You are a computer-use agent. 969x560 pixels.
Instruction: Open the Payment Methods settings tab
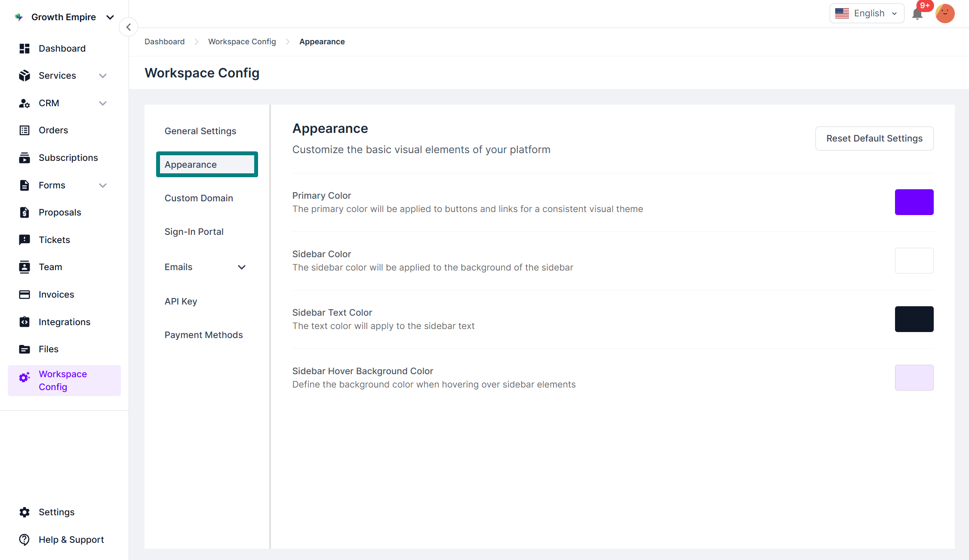coord(203,335)
